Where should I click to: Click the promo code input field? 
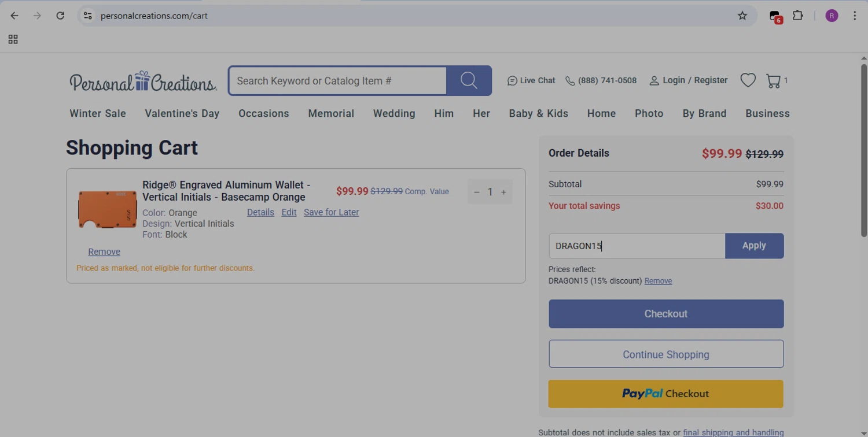pos(637,246)
